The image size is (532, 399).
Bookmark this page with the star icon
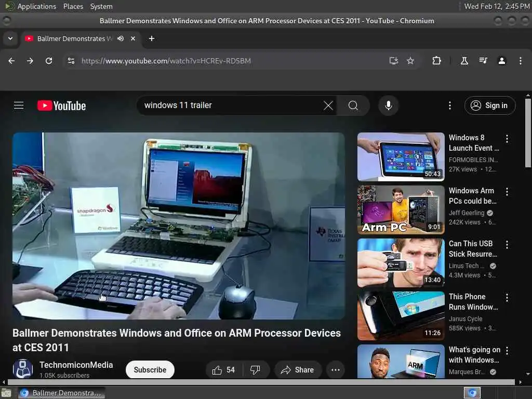[410, 61]
